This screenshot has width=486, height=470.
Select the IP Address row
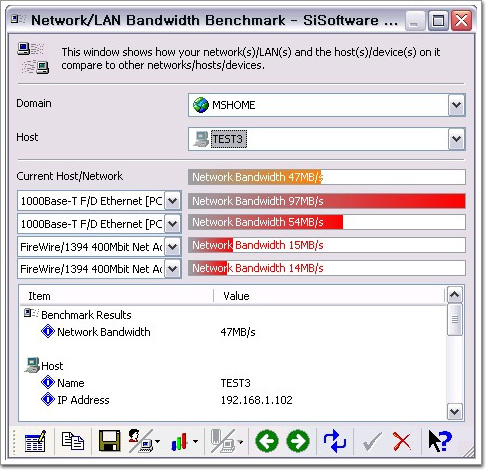[x=232, y=400]
